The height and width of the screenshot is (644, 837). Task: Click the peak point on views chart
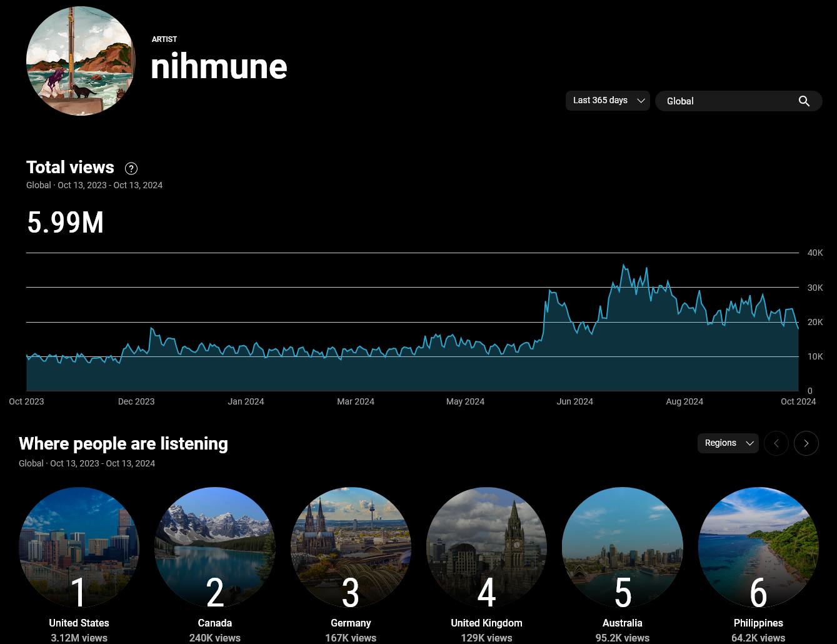623,265
